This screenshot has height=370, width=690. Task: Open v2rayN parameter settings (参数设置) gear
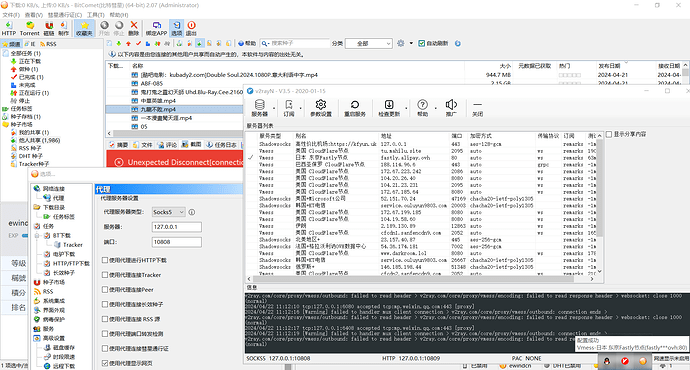pyautogui.click(x=321, y=108)
